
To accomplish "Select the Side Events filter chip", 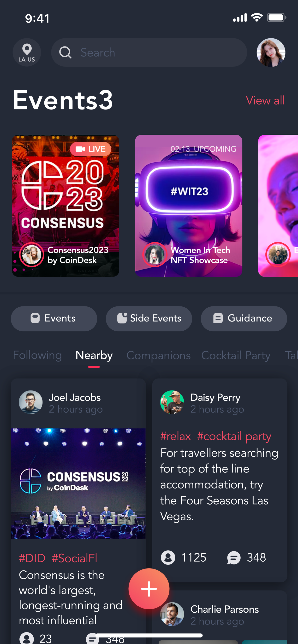I will point(149,318).
